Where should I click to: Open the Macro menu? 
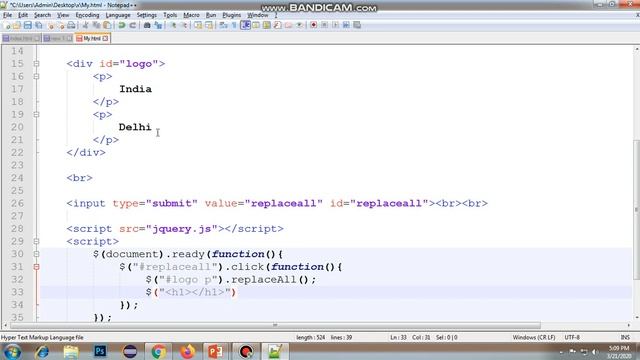coord(191,15)
